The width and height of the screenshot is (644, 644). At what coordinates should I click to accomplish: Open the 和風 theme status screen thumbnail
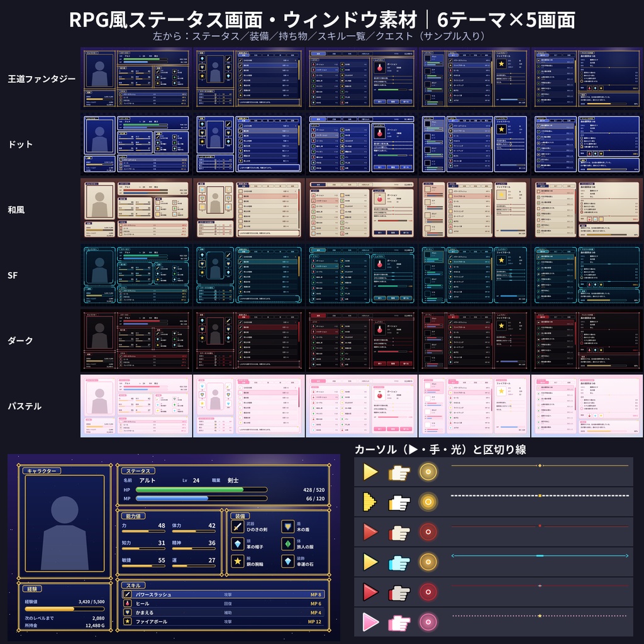point(136,209)
